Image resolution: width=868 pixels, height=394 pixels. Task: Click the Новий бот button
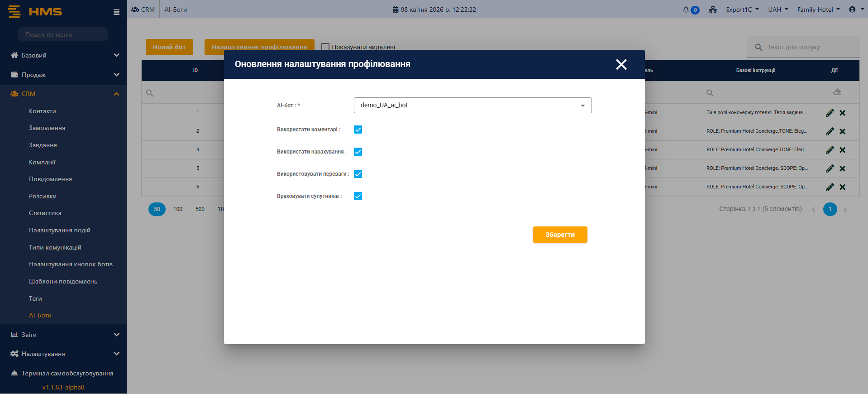(169, 47)
